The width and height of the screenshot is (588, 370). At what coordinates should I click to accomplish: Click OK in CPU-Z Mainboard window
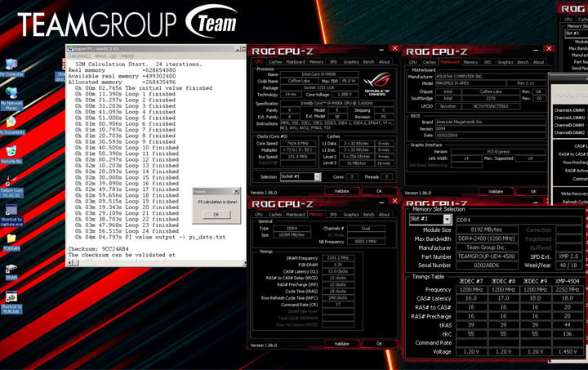[x=533, y=192]
